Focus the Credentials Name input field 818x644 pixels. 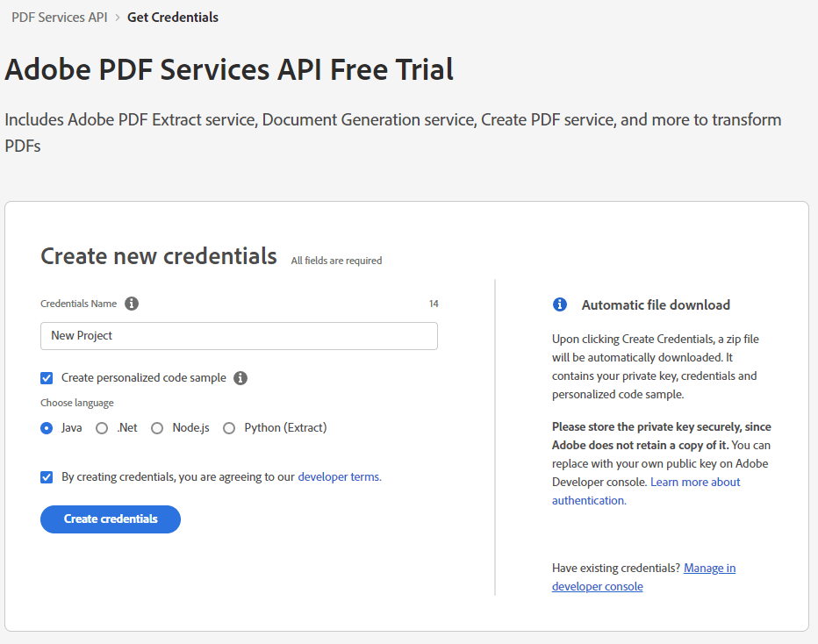pos(239,336)
